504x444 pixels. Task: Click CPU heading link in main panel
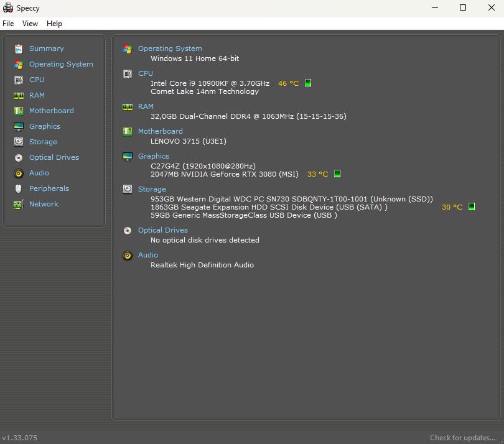(x=146, y=73)
